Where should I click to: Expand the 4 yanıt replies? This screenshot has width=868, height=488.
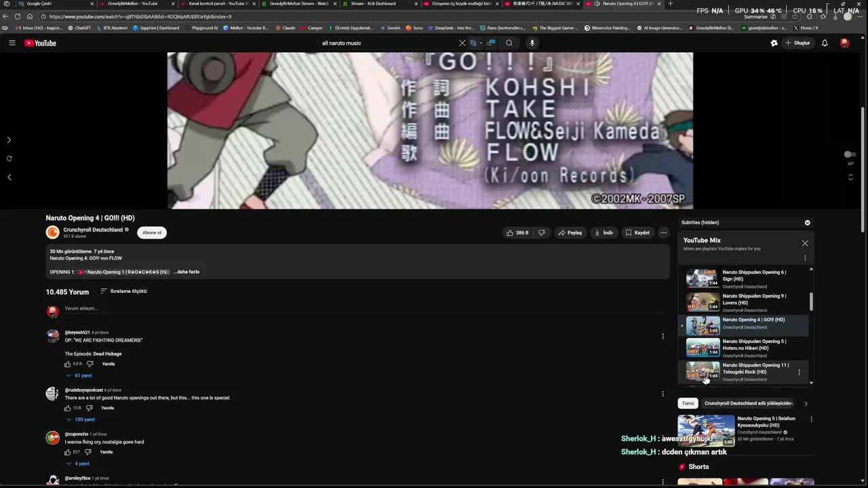tap(79, 464)
